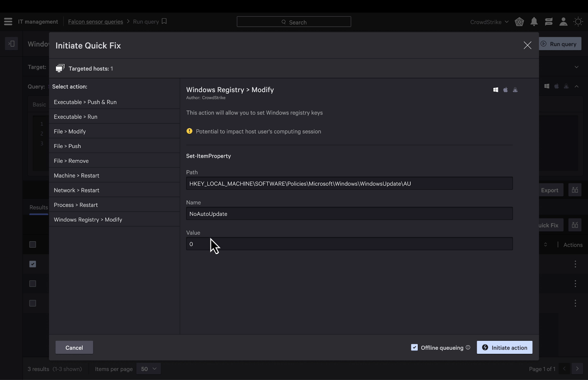588x380 pixels.
Task: Click the columns icon beside Export
Action: (x=575, y=190)
